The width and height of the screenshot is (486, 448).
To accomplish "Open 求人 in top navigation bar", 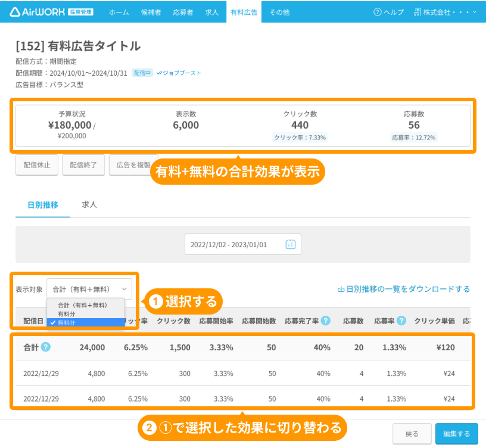I will click(x=211, y=12).
